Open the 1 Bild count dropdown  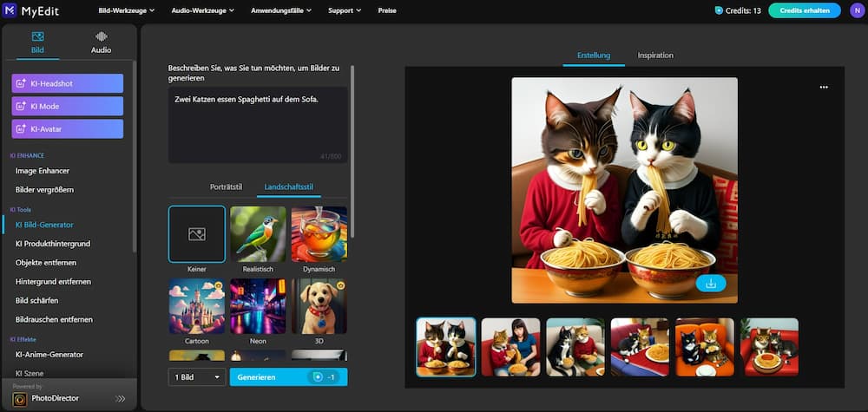197,377
